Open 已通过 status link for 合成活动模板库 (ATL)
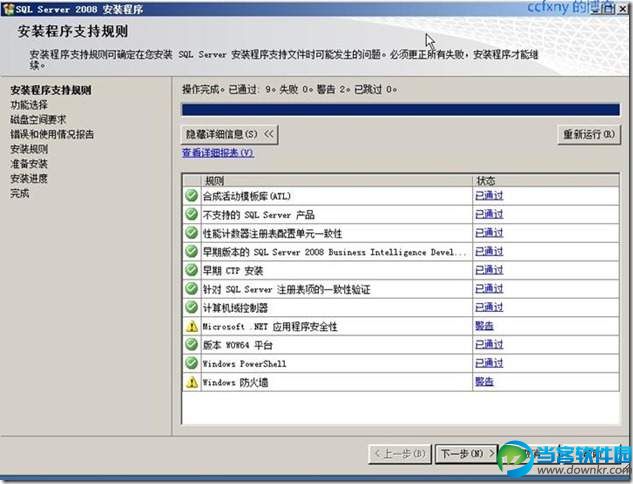This screenshot has width=633, height=484. pos(489,196)
